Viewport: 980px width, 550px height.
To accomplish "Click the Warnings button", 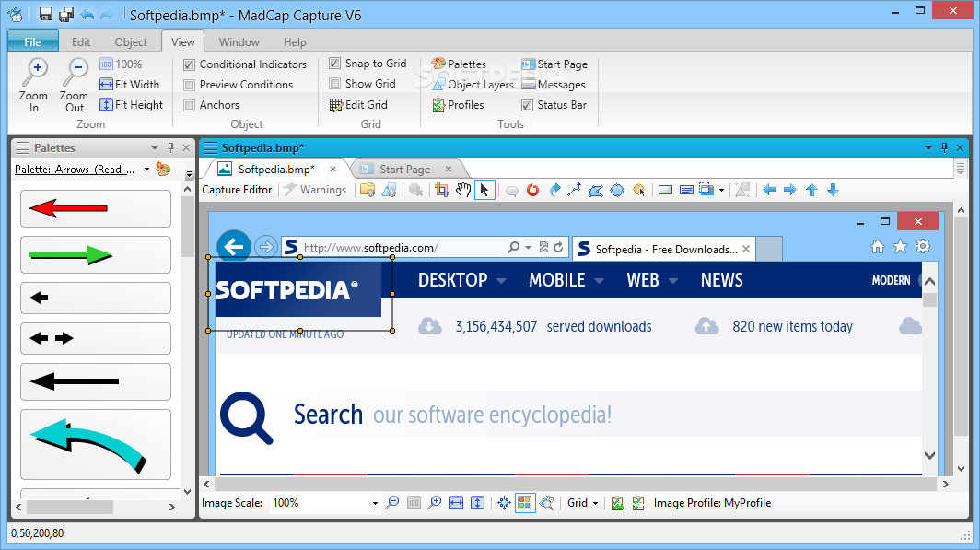I will [316, 190].
